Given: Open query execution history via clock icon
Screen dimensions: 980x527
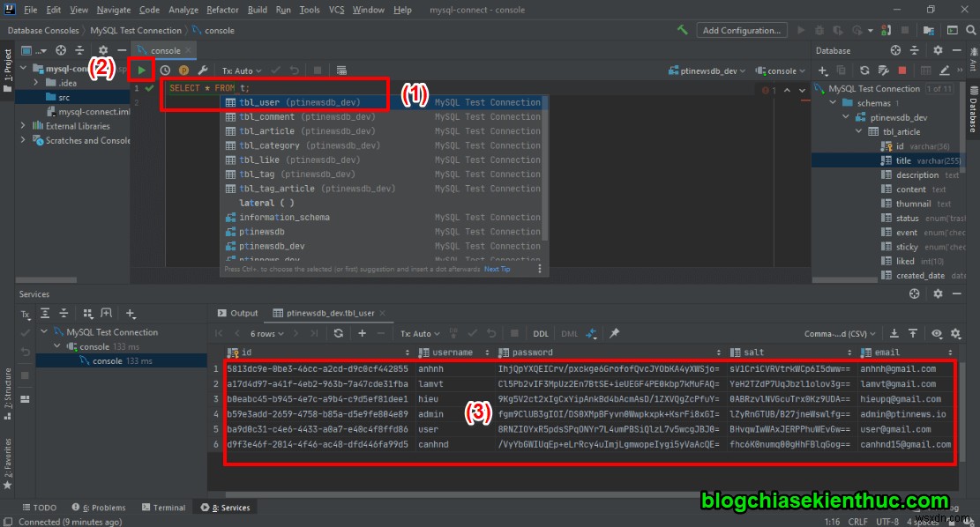Looking at the screenshot, I should pyautogui.click(x=166, y=70).
